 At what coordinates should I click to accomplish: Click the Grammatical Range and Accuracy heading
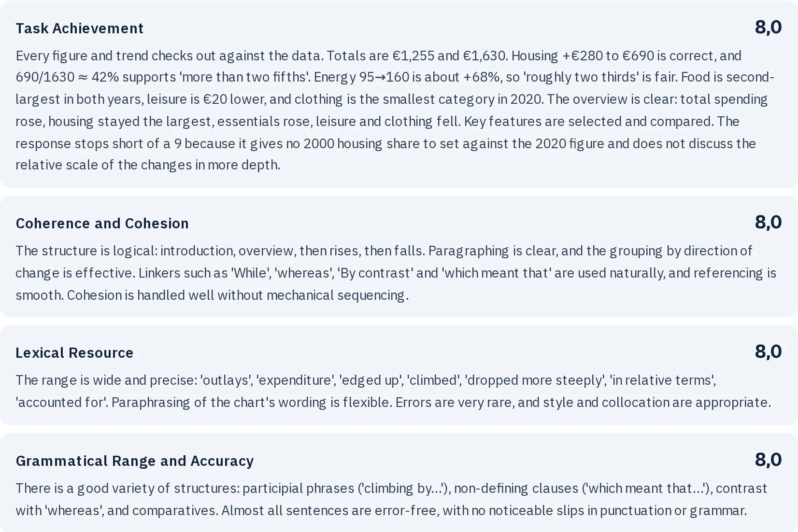(134, 461)
